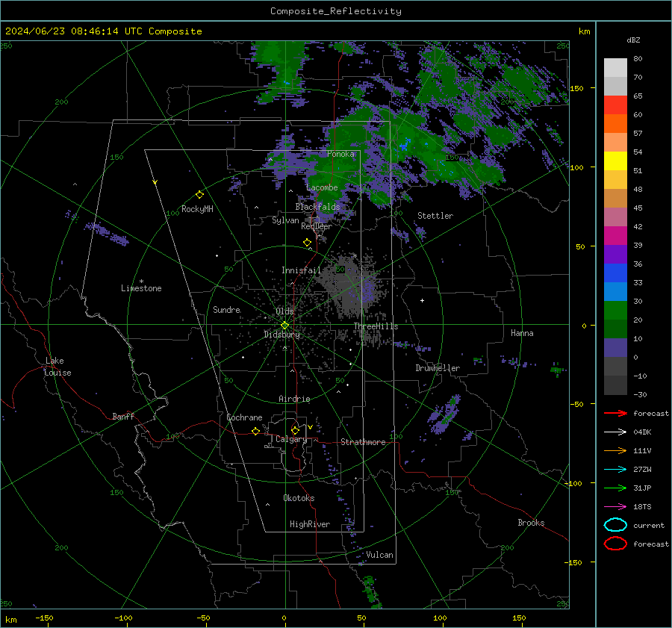Screen dimensions: 672x628
Task: Click the Airdrie city label
Action: tap(294, 399)
